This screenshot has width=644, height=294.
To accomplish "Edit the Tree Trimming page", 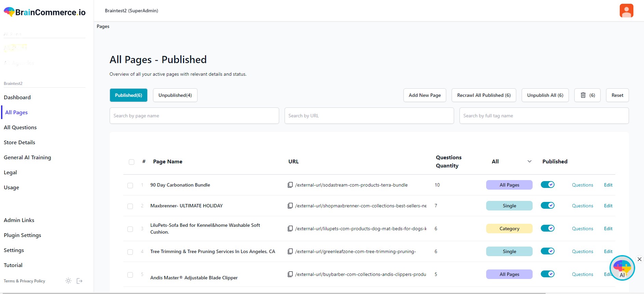I will tap(608, 251).
